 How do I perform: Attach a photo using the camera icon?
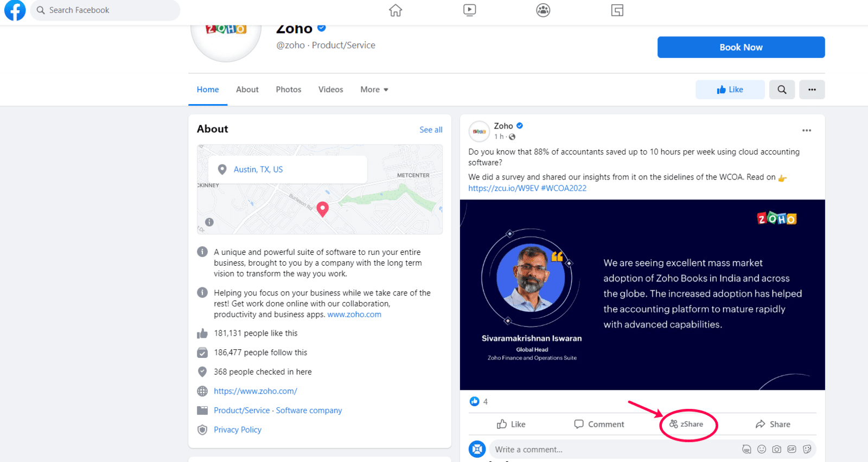(777, 449)
